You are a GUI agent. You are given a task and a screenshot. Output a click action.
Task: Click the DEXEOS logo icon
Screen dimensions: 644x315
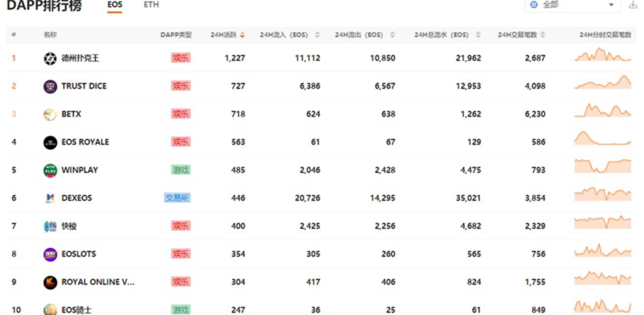pos(50,198)
